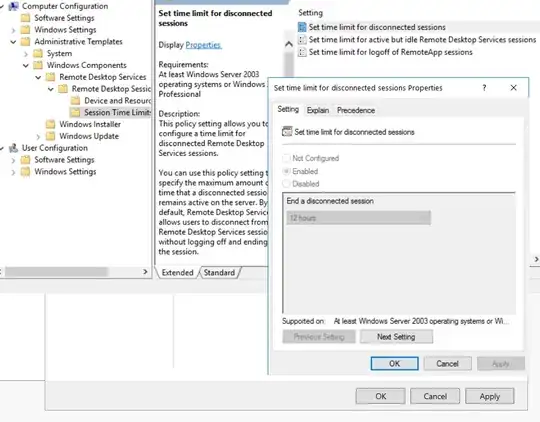The width and height of the screenshot is (540, 422).
Task: Select the Enabled radio button
Action: coord(286,171)
